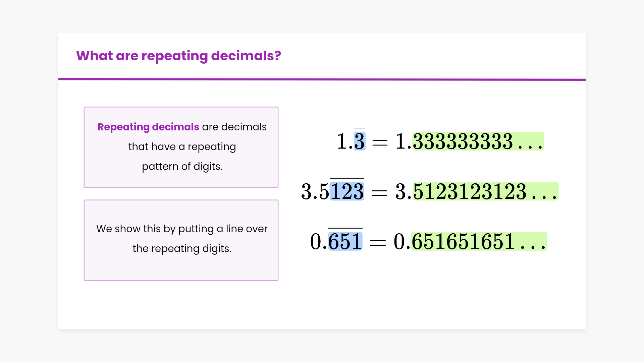Click the green-highlighted 651651651 digits
This screenshot has width=644, height=362.
pos(463,242)
